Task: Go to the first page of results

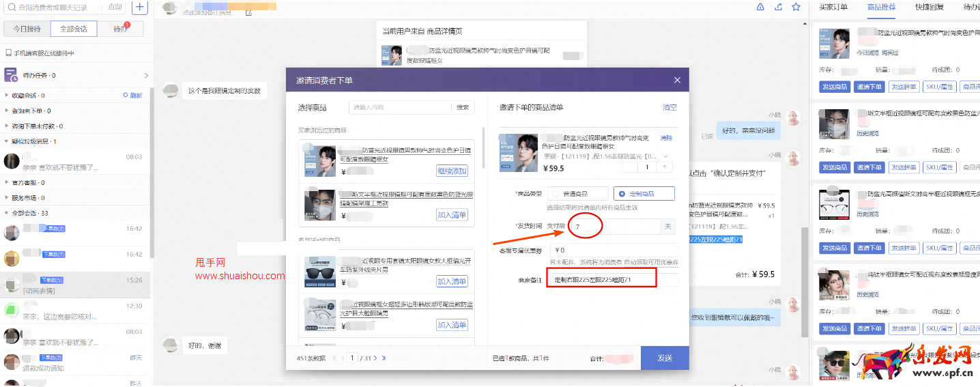Action: [x=335, y=358]
